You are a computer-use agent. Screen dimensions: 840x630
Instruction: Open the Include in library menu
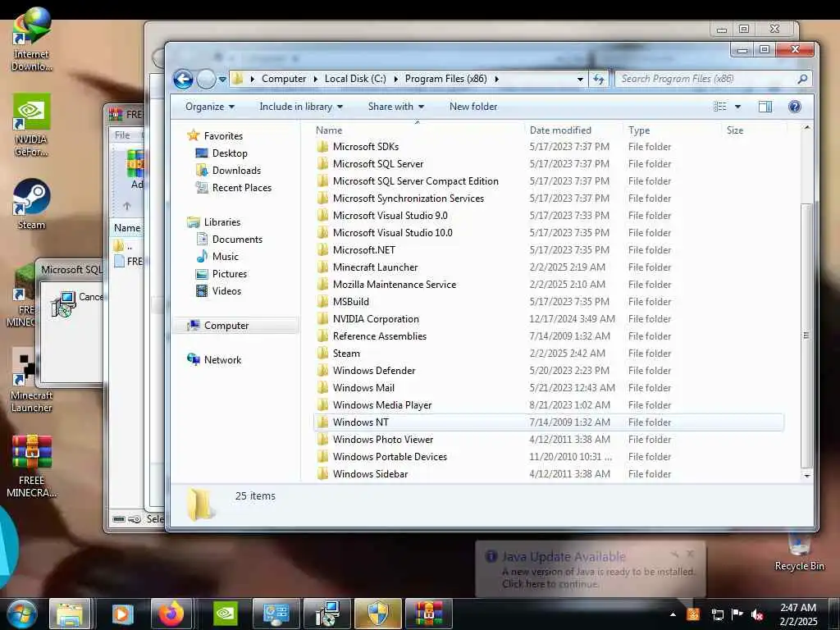301,107
